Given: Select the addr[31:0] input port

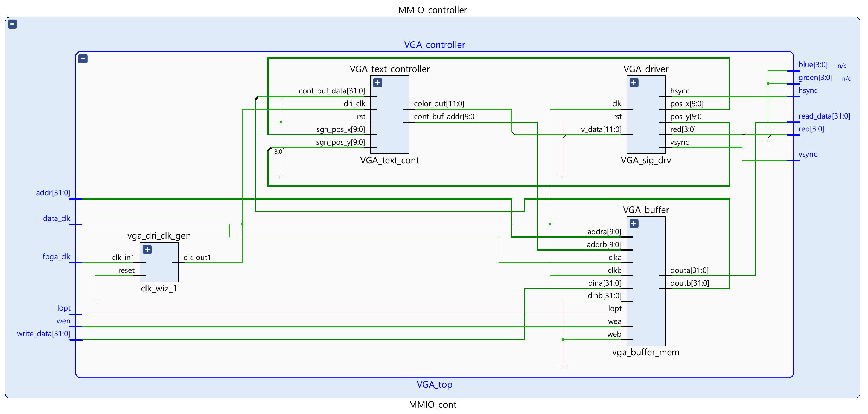Looking at the screenshot, I should coord(53,193).
